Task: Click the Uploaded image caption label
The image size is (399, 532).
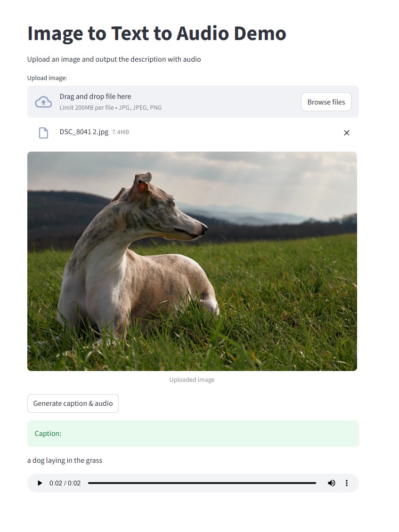Action: [192, 379]
